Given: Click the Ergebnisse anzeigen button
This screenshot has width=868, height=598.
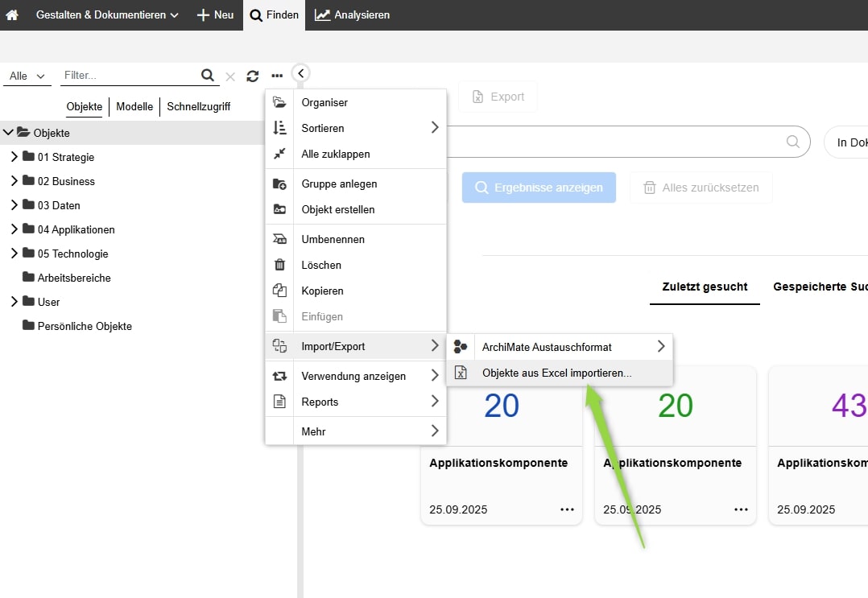Looking at the screenshot, I should click(x=539, y=188).
